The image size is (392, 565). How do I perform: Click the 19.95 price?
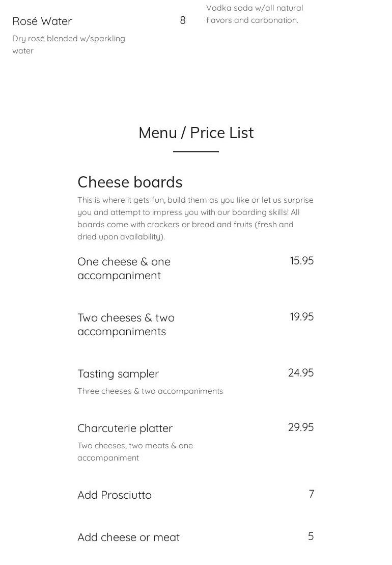pos(301,317)
